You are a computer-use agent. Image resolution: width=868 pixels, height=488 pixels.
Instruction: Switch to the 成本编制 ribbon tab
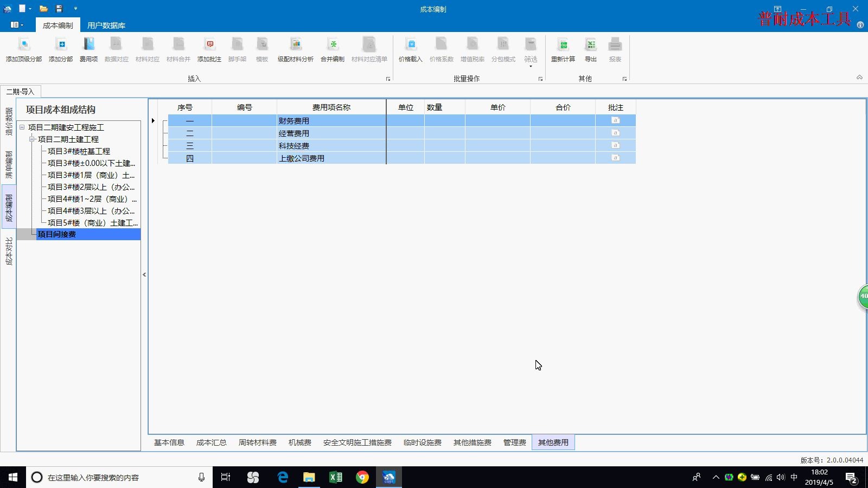coord(58,25)
